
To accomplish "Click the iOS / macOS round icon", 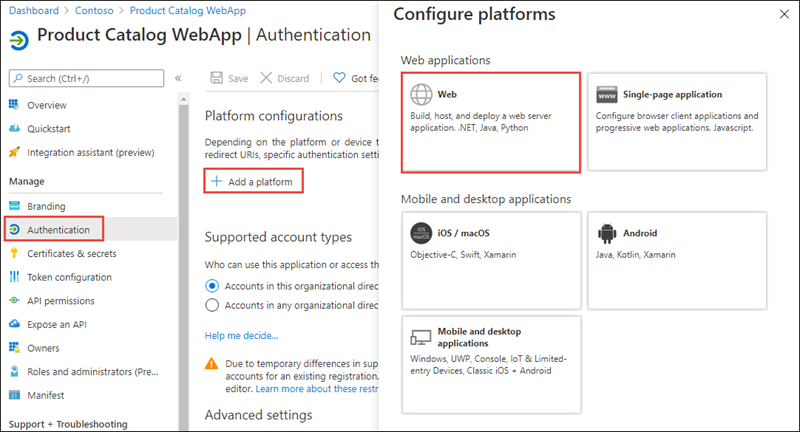I will [421, 233].
